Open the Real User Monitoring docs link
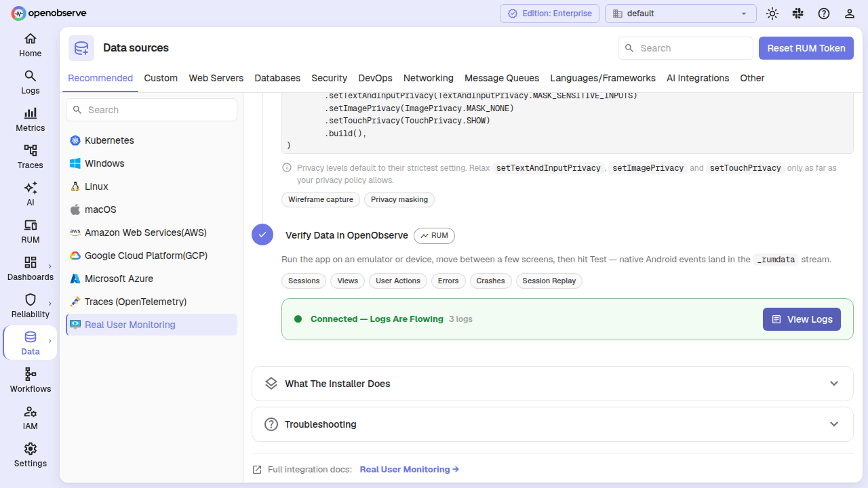The height and width of the screenshot is (488, 868). point(410,469)
